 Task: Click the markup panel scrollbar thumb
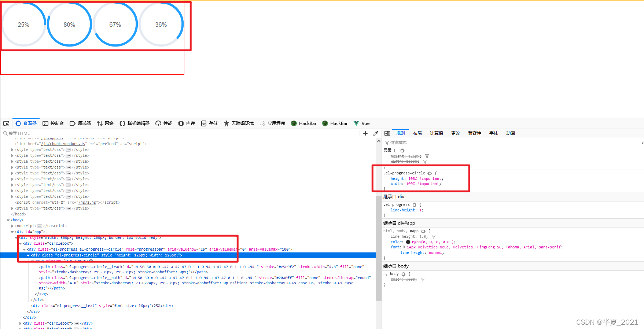tap(379, 248)
